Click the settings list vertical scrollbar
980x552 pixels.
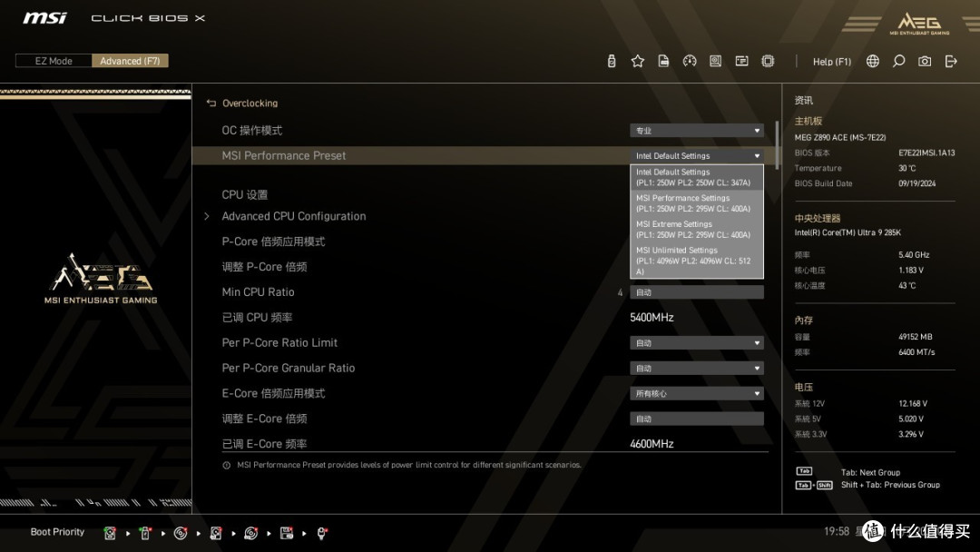[x=777, y=145]
